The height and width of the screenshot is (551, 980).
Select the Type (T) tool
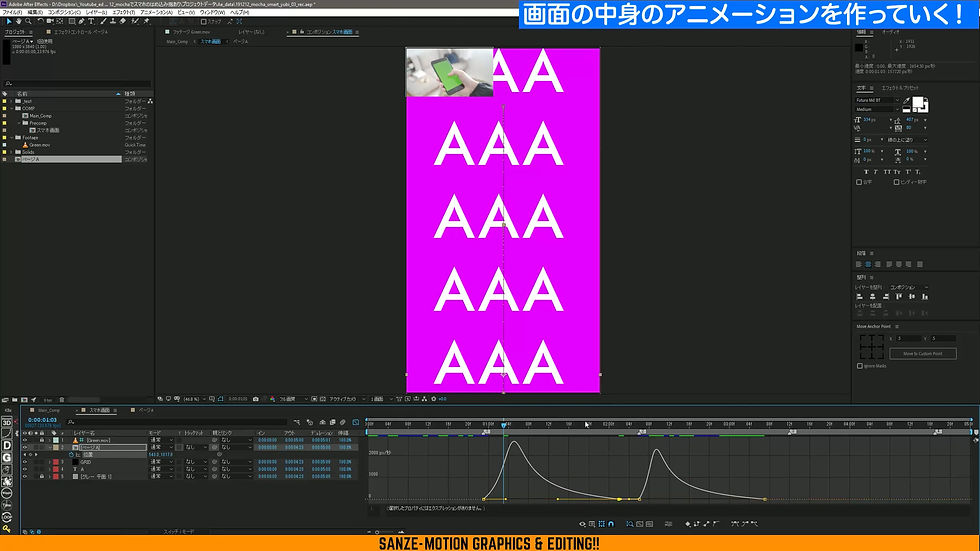click(91, 21)
